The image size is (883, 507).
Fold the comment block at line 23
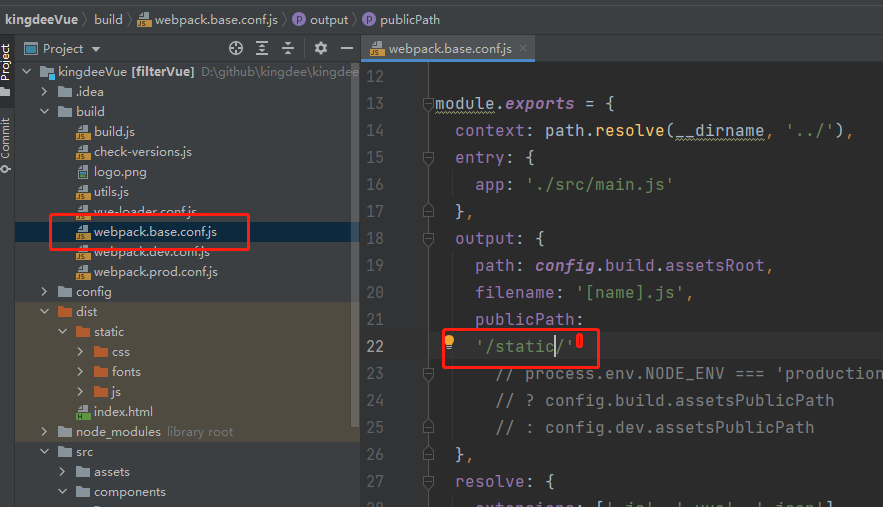pyautogui.click(x=429, y=373)
